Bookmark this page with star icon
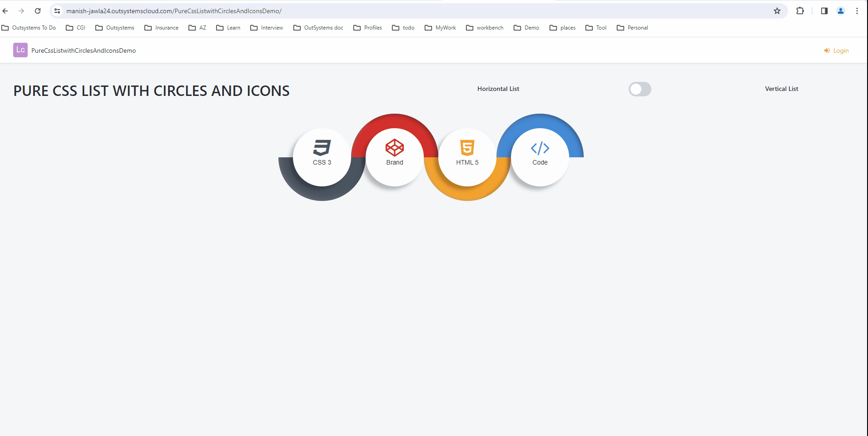The width and height of the screenshot is (868, 436). [777, 11]
